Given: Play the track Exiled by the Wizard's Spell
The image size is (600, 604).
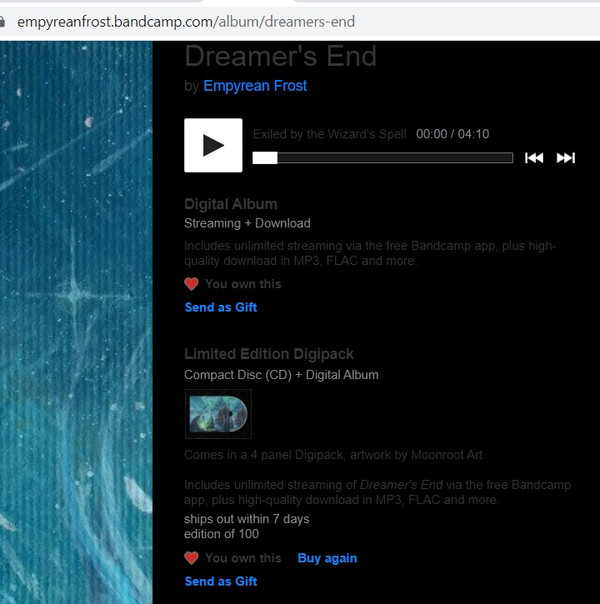Looking at the screenshot, I should tap(213, 145).
